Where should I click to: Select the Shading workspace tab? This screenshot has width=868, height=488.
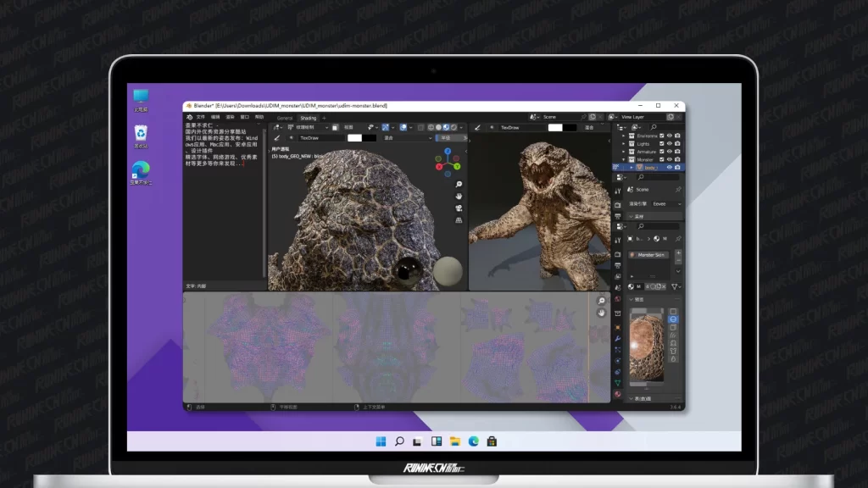(x=308, y=118)
